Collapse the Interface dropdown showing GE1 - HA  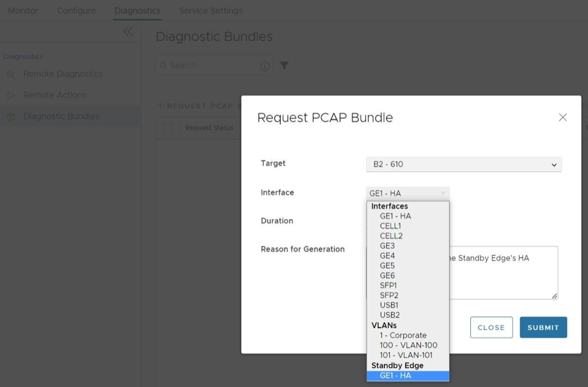pyautogui.click(x=407, y=193)
